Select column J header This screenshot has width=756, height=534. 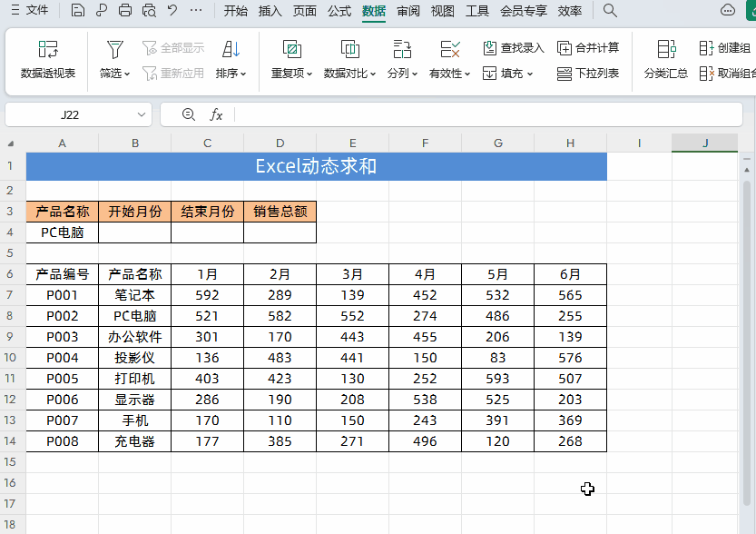pyautogui.click(x=705, y=143)
